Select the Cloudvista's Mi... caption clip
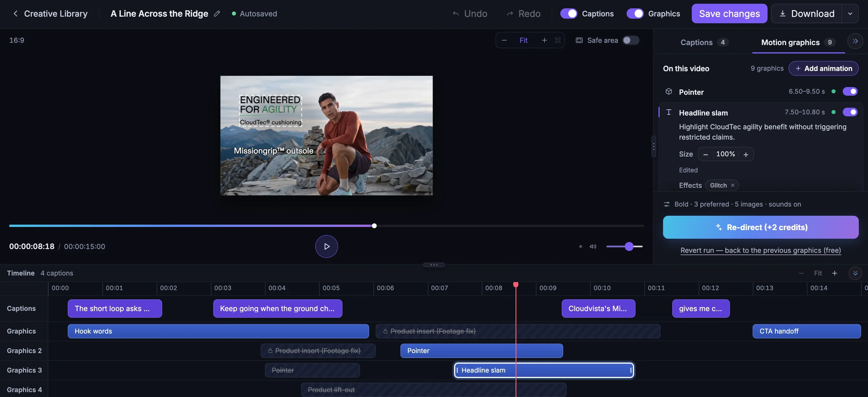Image resolution: width=868 pixels, height=397 pixels. pos(598,308)
